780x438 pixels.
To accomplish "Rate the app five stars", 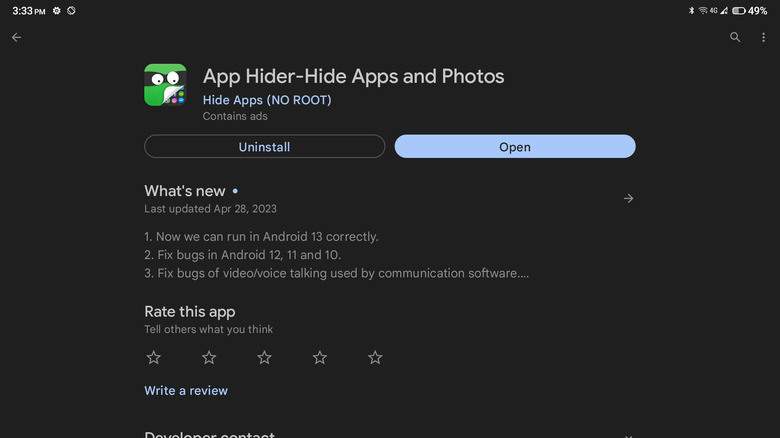I will point(375,357).
